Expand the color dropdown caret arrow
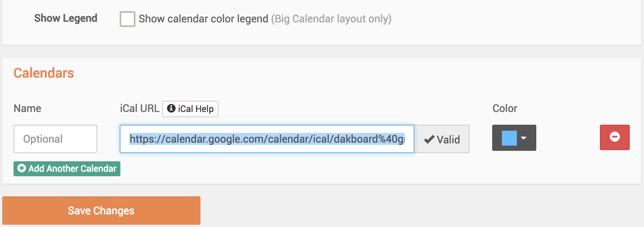 524,138
